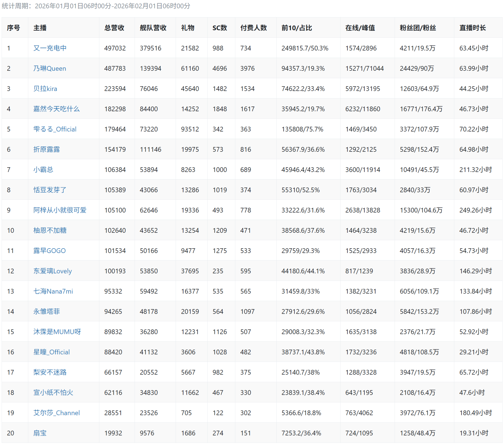
Task: Open streamer link 又一充电中
Action: tap(50, 48)
